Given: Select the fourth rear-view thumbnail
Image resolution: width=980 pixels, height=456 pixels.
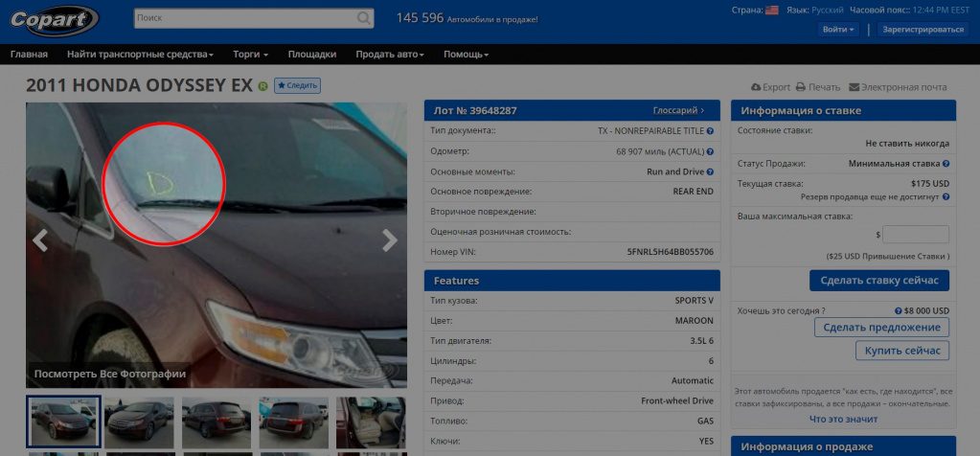Looking at the screenshot, I should [294, 422].
